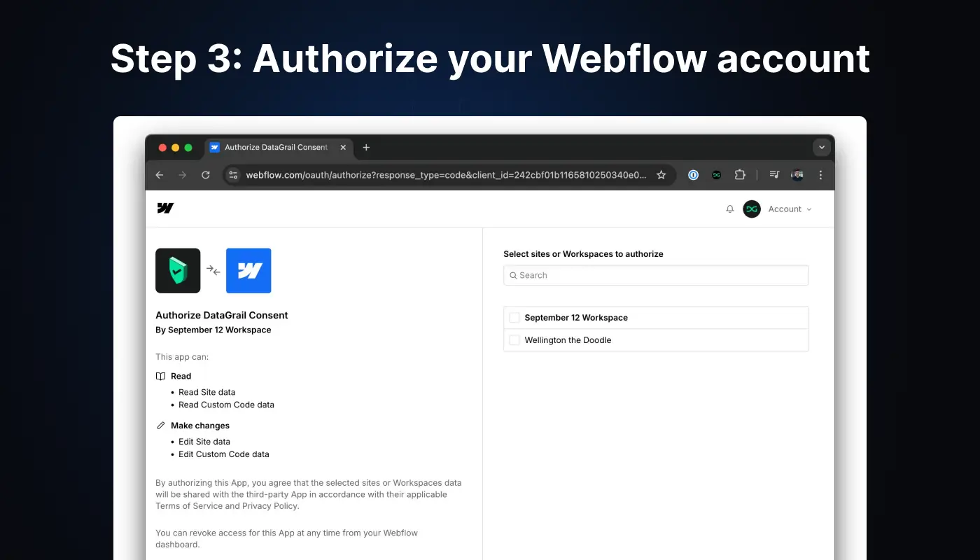Click the green infinity extension icon in toolbar
Screen dimensions: 980x560
pos(716,175)
